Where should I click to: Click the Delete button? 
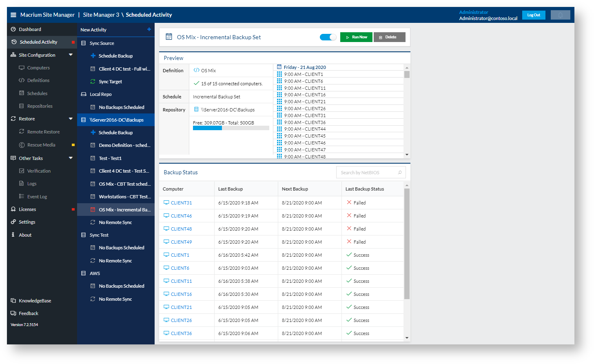390,37
